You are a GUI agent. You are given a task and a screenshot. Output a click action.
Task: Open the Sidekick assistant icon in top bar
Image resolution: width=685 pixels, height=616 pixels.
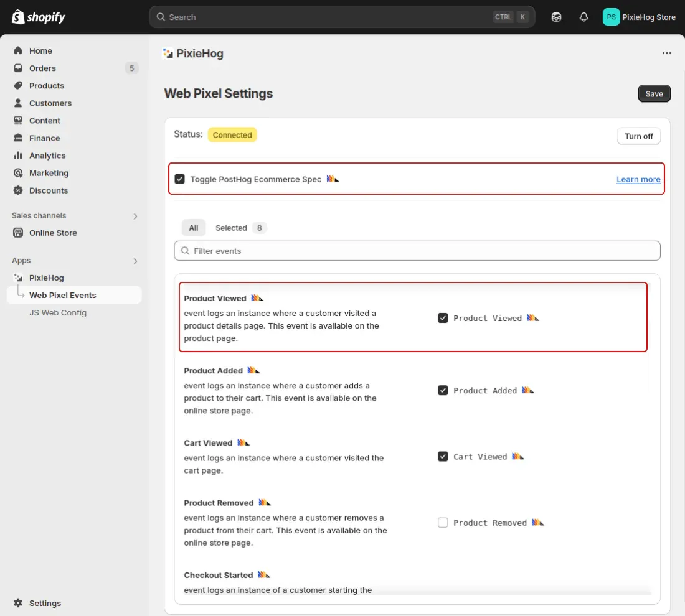click(556, 17)
